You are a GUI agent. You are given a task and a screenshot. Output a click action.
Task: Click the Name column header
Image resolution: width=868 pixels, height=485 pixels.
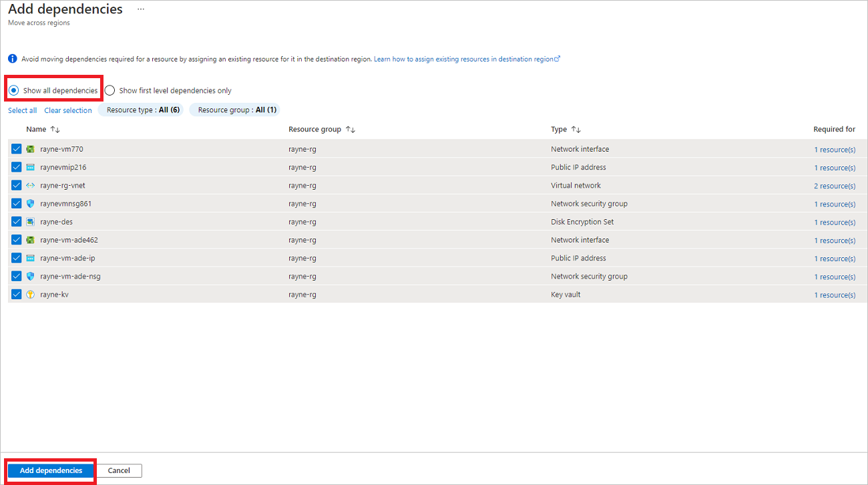tap(36, 129)
